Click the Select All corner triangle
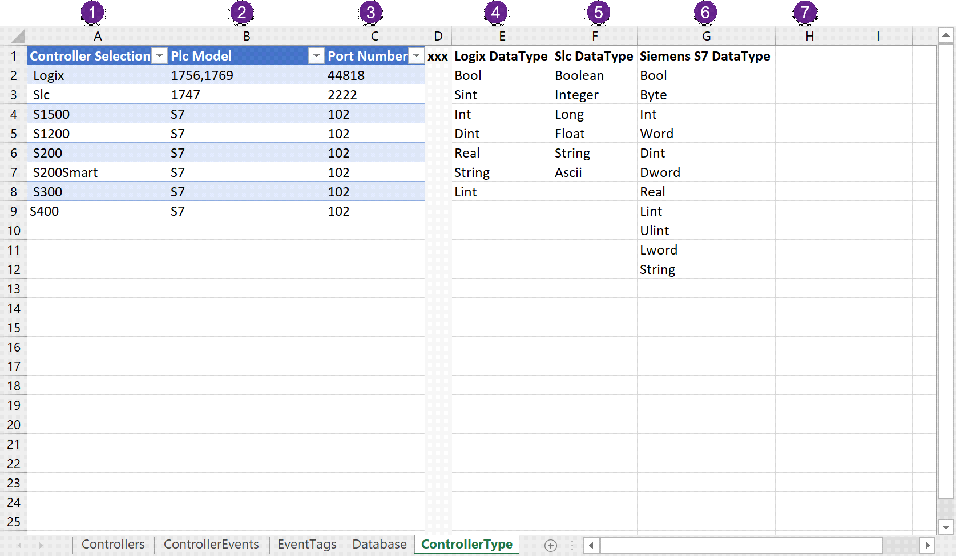 click(17, 37)
